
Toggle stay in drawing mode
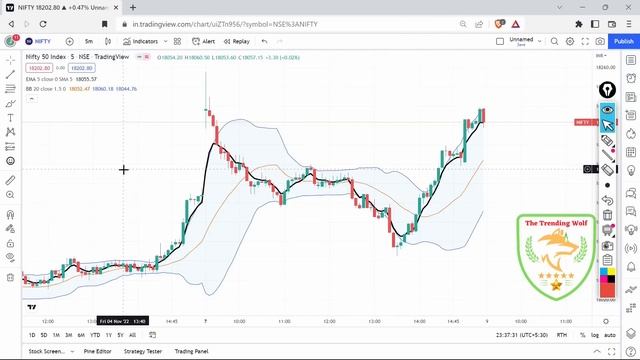[x=10, y=229]
